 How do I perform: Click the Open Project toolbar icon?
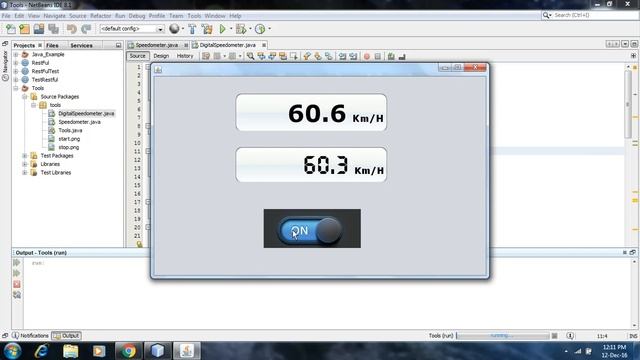[39, 29]
